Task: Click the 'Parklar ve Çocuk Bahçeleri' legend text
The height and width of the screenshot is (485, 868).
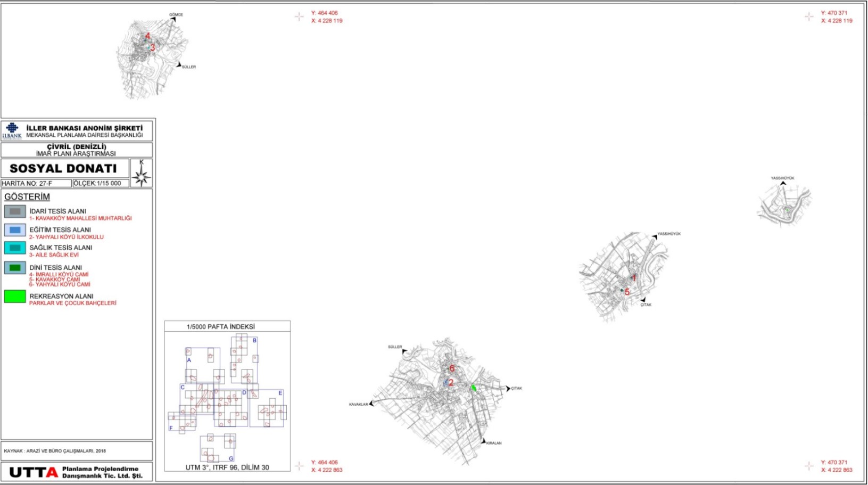Action: [72, 303]
